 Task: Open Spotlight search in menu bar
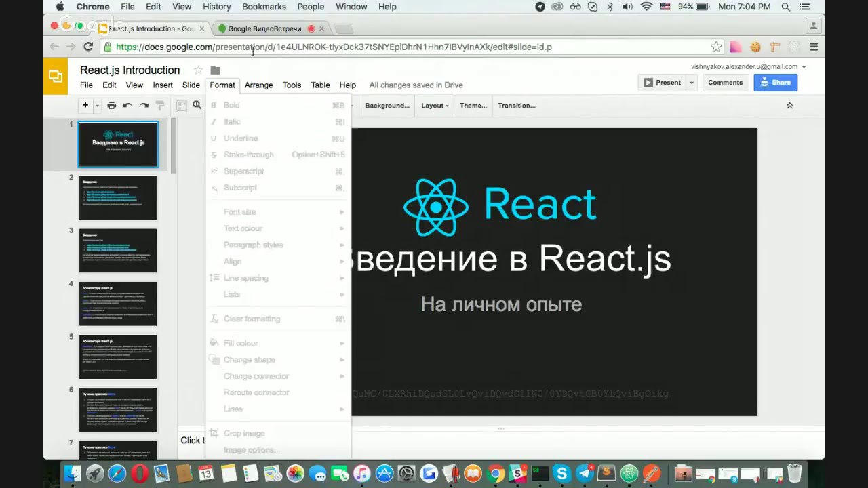[786, 7]
